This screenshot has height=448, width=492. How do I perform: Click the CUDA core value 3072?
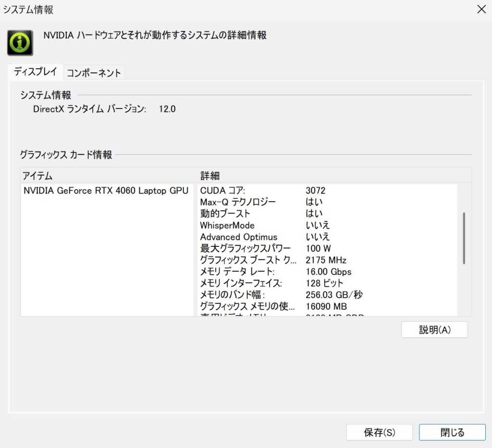[x=315, y=191]
